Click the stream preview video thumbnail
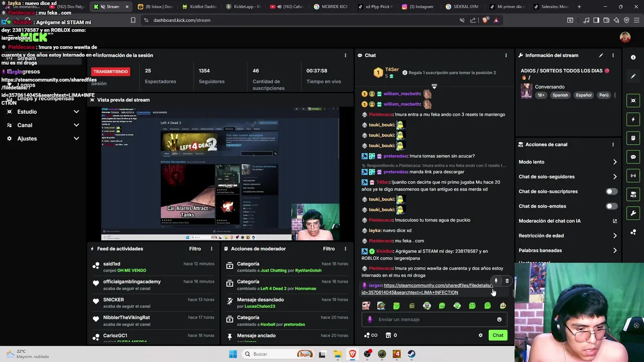The height and width of the screenshot is (362, 644). click(x=220, y=173)
